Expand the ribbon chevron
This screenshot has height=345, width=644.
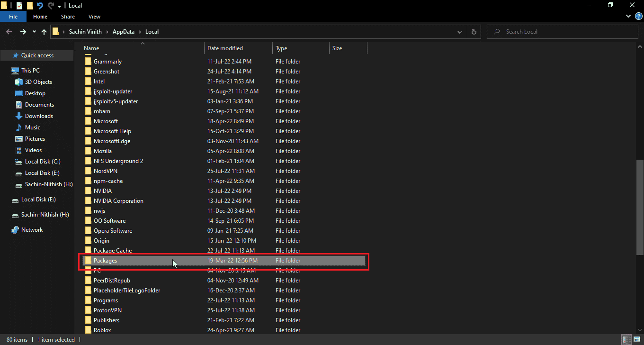(628, 17)
